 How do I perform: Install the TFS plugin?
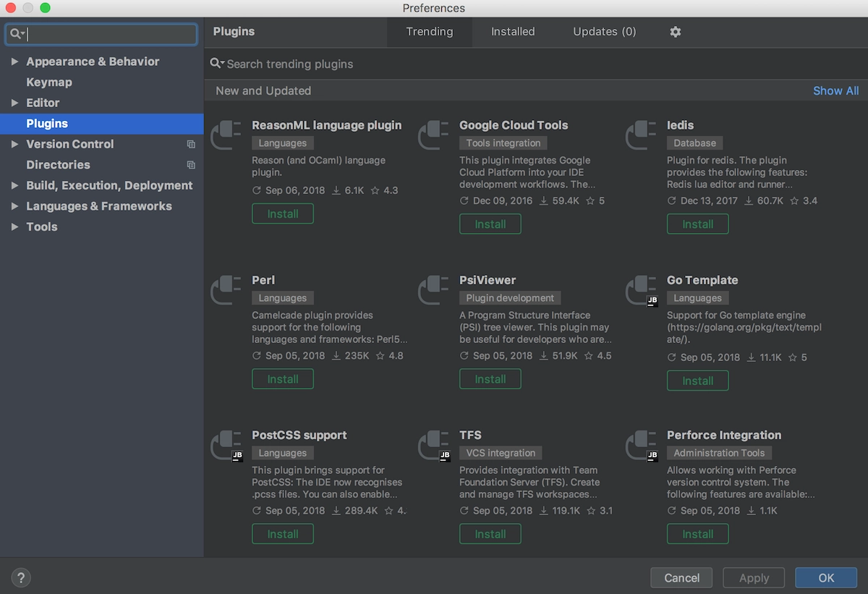[x=490, y=534]
